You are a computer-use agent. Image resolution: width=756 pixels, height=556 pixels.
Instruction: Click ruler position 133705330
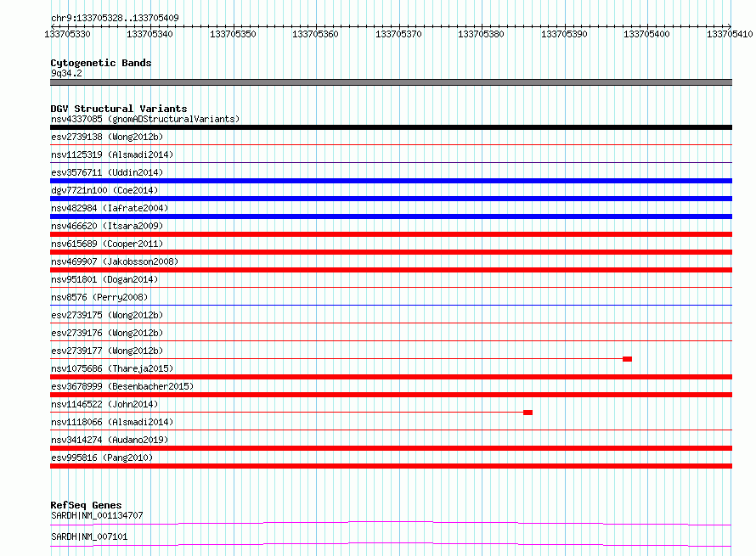pyautogui.click(x=67, y=34)
